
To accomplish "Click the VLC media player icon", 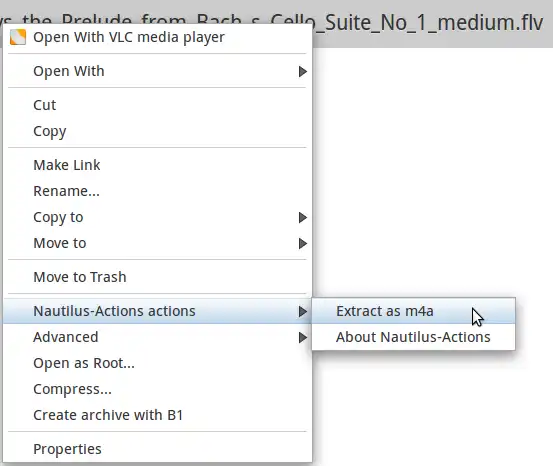I will click(18, 37).
